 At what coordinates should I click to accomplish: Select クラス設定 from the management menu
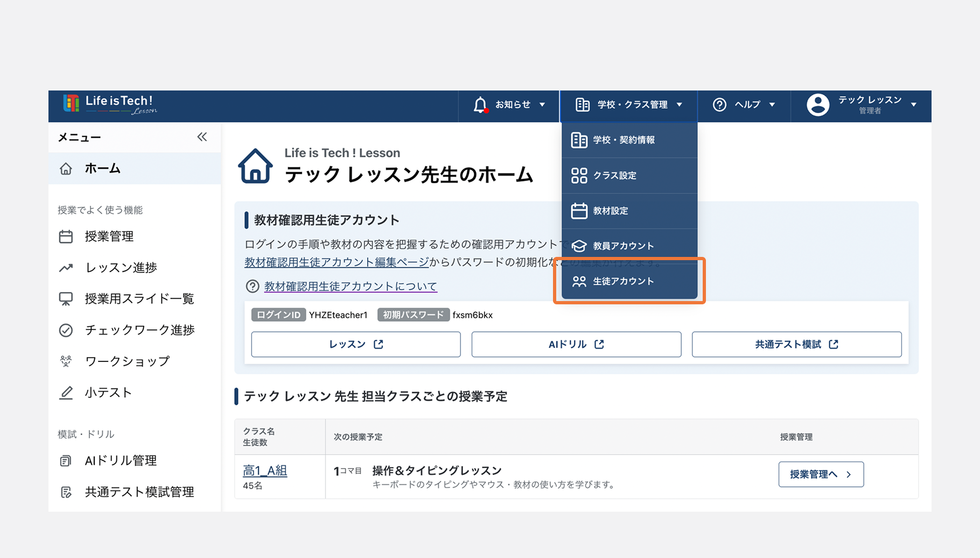coord(614,175)
